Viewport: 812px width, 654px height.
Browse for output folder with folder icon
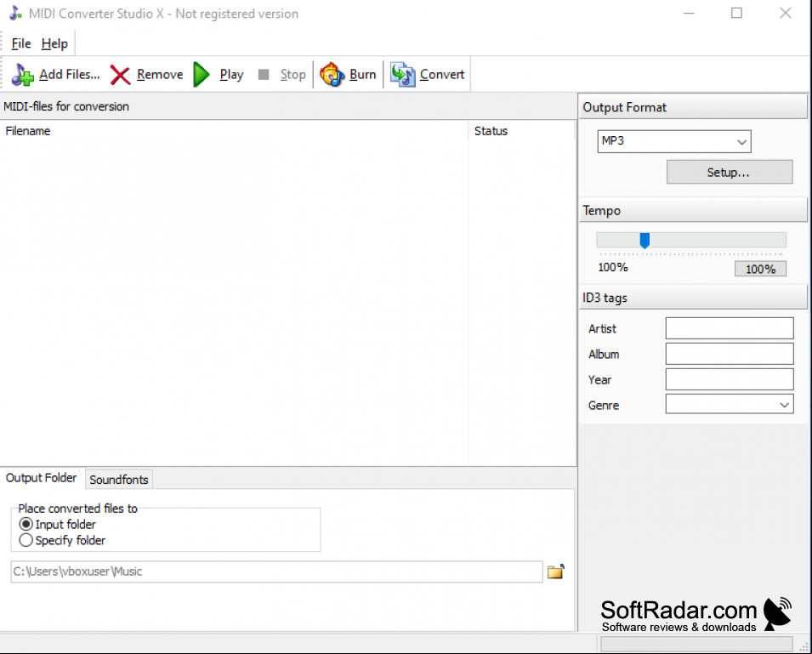pos(556,572)
